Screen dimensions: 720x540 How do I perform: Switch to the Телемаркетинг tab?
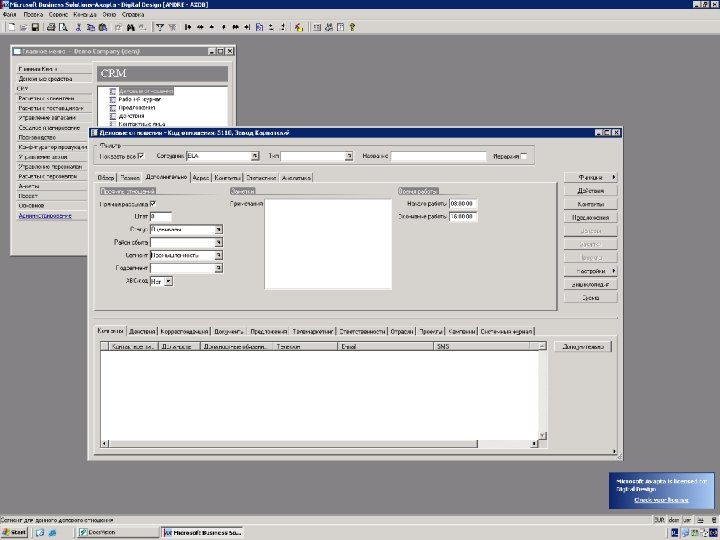click(x=313, y=332)
